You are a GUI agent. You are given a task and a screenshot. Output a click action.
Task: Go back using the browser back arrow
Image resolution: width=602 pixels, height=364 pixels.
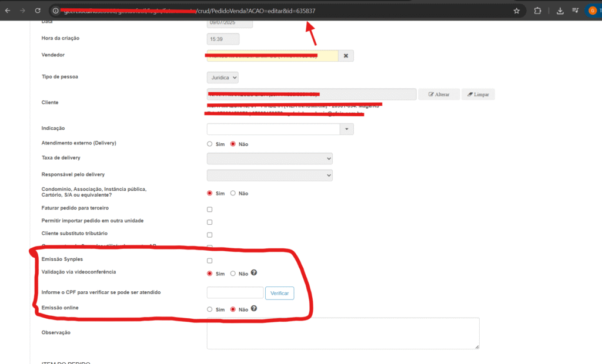pyautogui.click(x=8, y=11)
